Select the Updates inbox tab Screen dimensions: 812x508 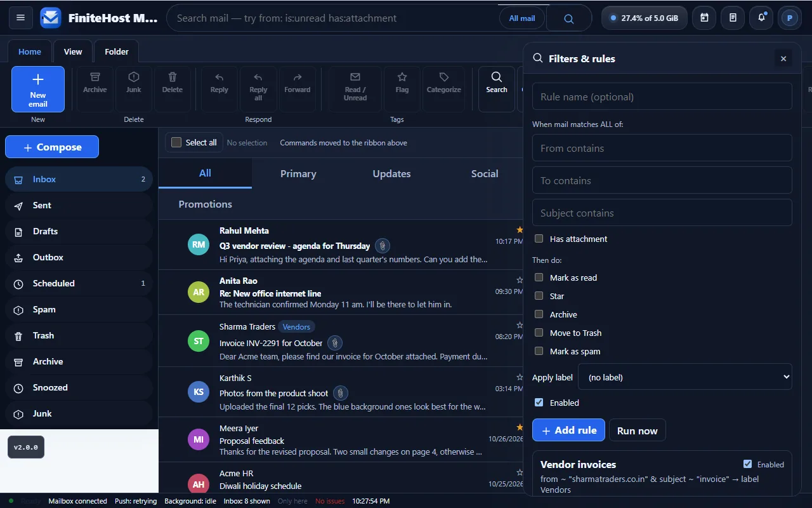pyautogui.click(x=391, y=173)
